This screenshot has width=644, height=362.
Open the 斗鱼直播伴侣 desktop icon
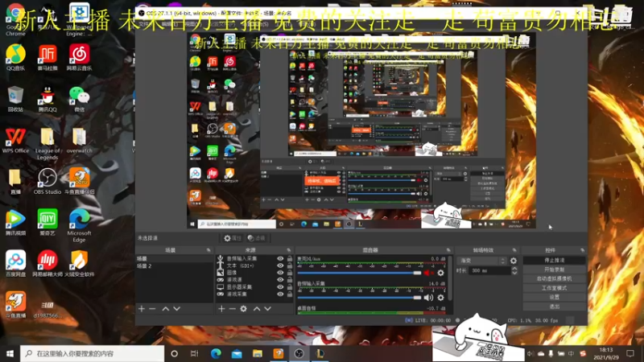(x=79, y=181)
